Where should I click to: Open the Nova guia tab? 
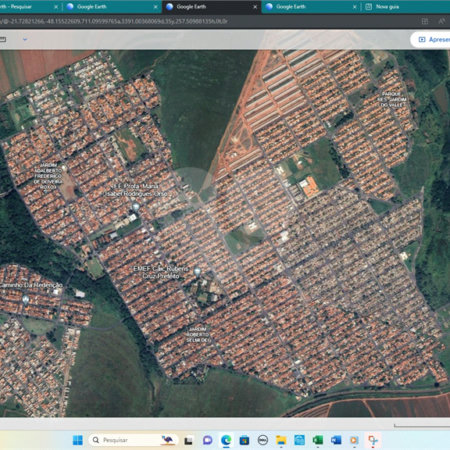[x=387, y=7]
